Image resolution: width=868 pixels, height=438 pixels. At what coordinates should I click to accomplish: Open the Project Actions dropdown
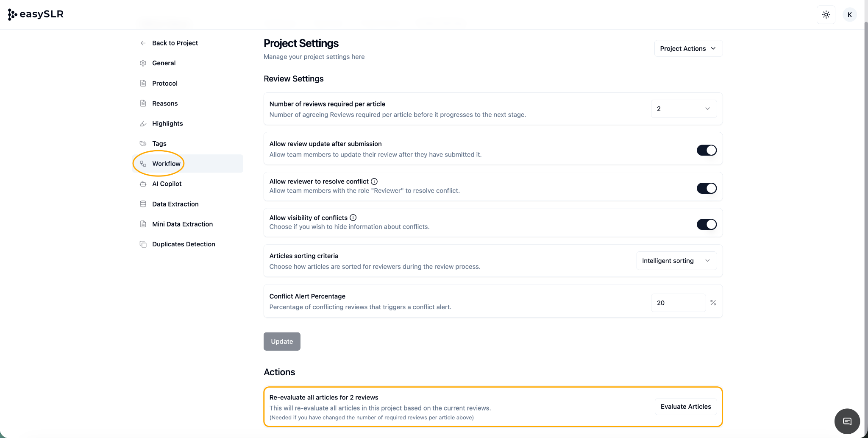pos(688,49)
